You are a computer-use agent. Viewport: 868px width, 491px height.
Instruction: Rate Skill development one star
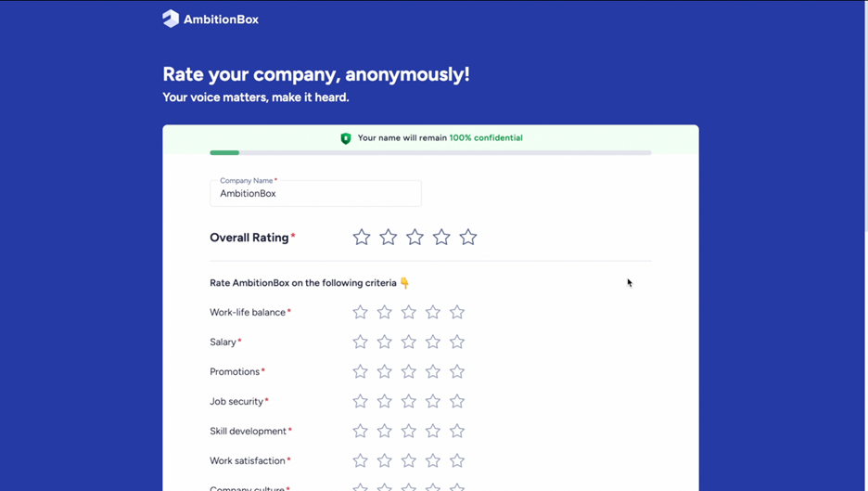(x=361, y=432)
